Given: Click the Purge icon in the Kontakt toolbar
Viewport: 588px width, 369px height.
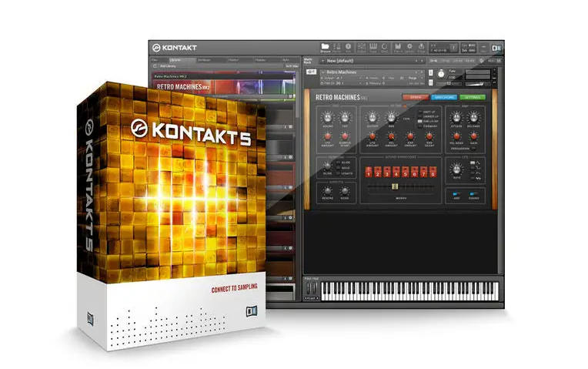Looking at the screenshot, I should pyautogui.click(x=421, y=48).
